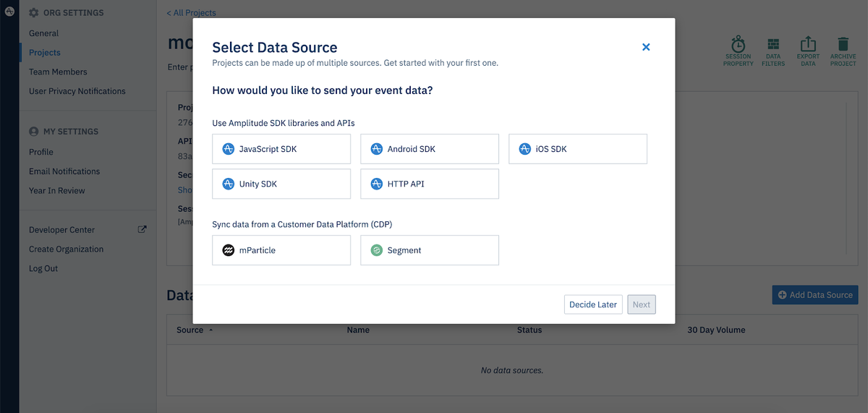Click the Name column header

tap(358, 330)
